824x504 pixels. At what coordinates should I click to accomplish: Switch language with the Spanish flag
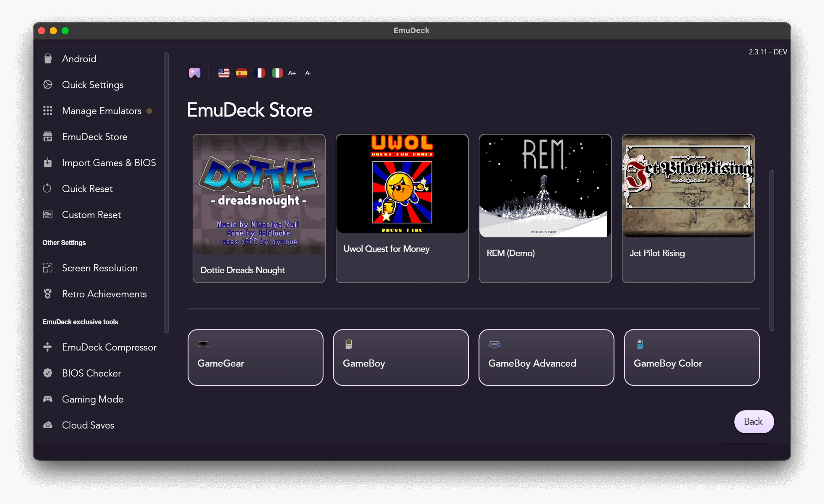click(242, 73)
